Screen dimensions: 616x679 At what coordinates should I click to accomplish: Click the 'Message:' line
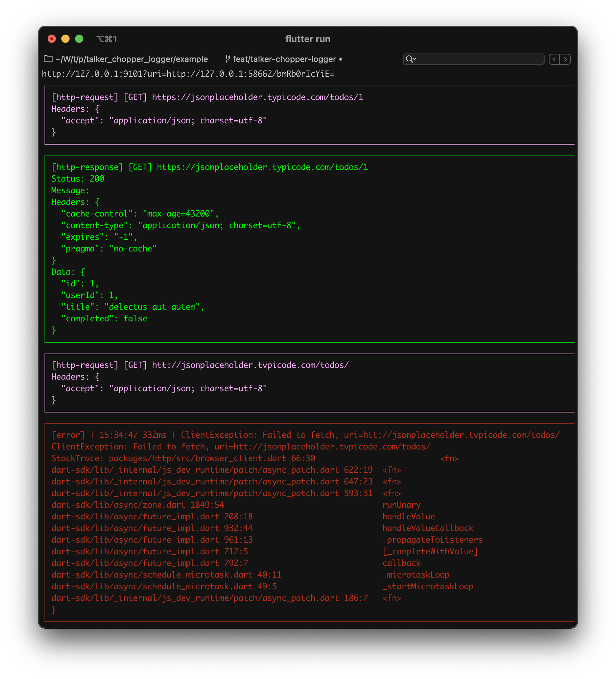click(70, 190)
